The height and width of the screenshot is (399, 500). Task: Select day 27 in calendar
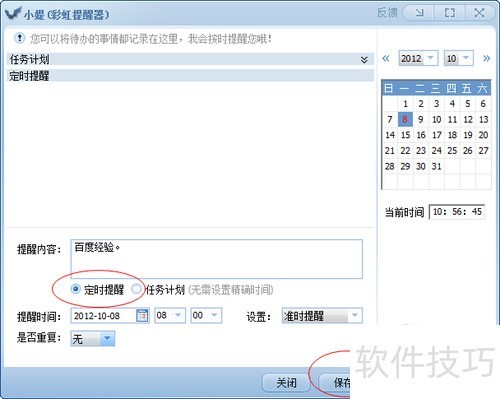coord(483,150)
